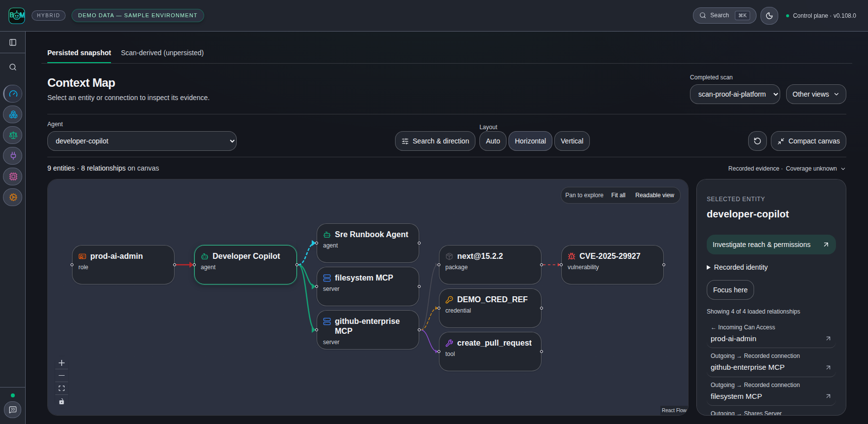The width and height of the screenshot is (868, 424).
Task: Open the purple plug sidebar icon
Action: (x=13, y=156)
